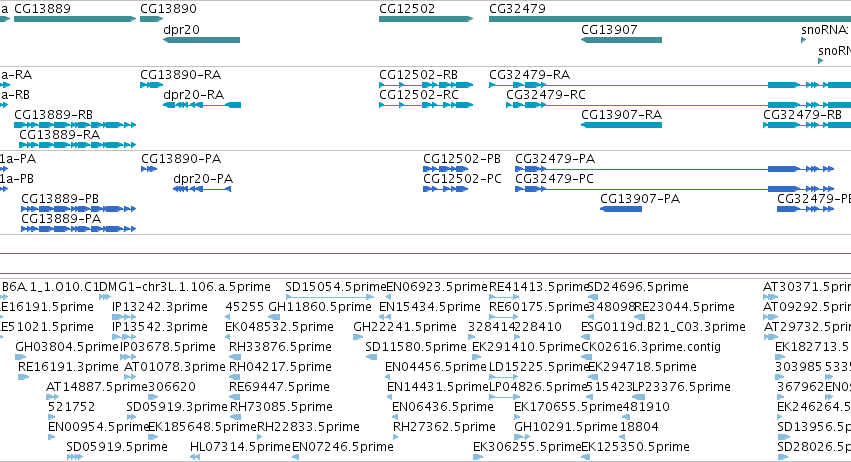Click the CG13889 gene label
This screenshot has height=462, width=851.
coord(42,9)
